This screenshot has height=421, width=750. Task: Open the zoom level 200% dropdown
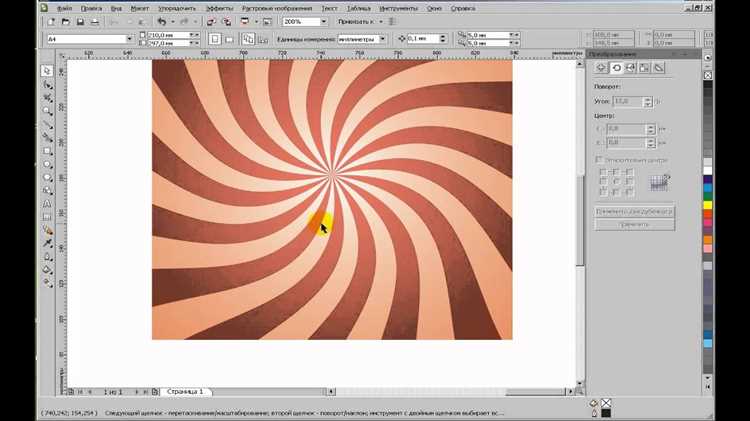[323, 22]
